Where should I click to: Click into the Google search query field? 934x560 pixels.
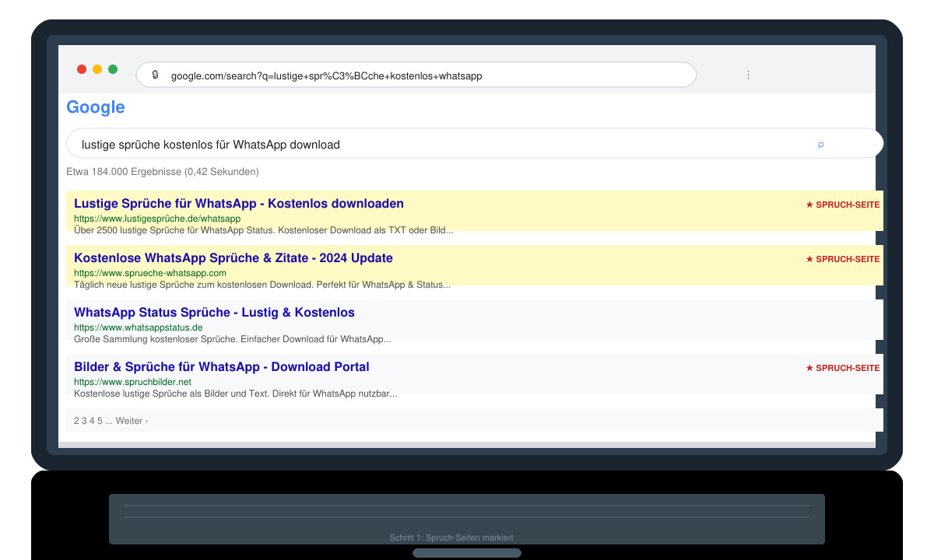click(x=475, y=144)
